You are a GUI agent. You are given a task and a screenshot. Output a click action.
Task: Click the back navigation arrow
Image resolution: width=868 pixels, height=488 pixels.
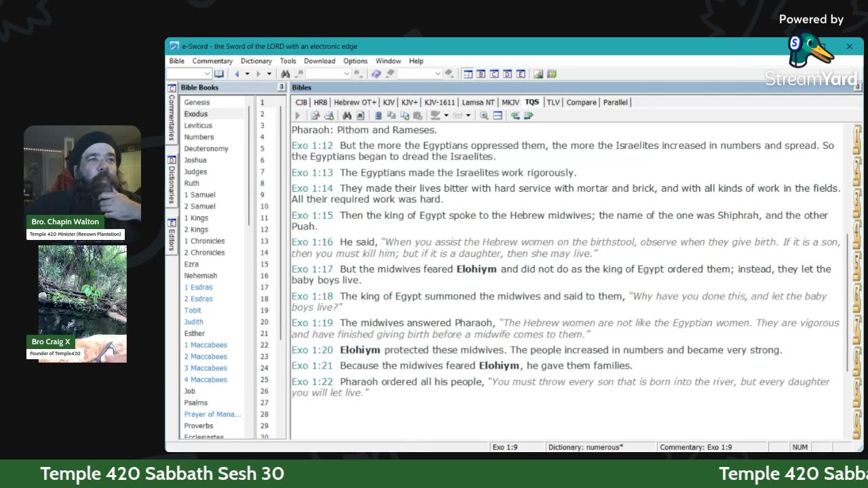click(237, 74)
